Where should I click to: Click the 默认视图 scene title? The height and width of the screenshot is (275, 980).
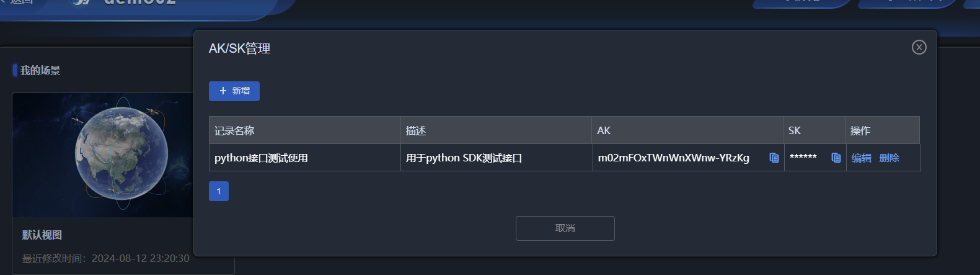42,235
